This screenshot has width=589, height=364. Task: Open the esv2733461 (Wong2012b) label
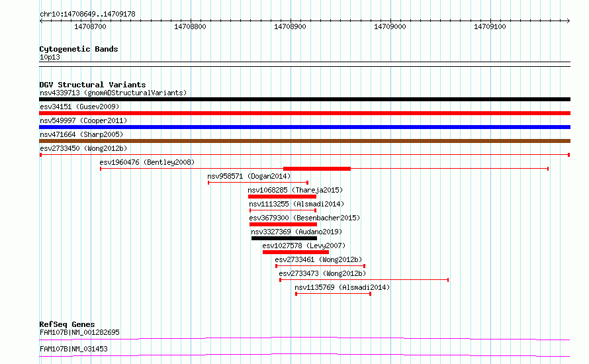pyautogui.click(x=318, y=259)
